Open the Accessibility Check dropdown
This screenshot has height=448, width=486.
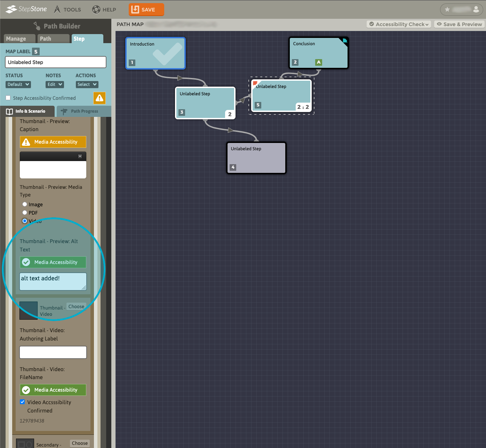coord(399,24)
